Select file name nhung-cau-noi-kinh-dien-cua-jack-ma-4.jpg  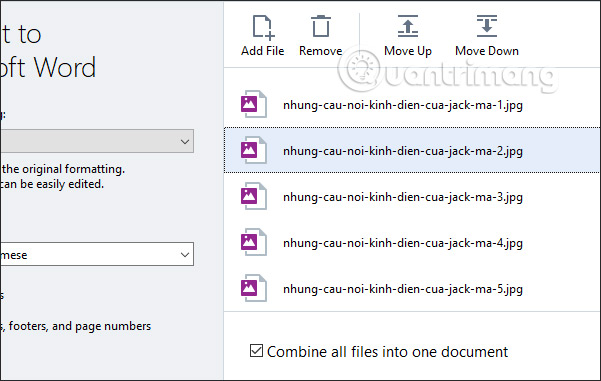(x=403, y=243)
